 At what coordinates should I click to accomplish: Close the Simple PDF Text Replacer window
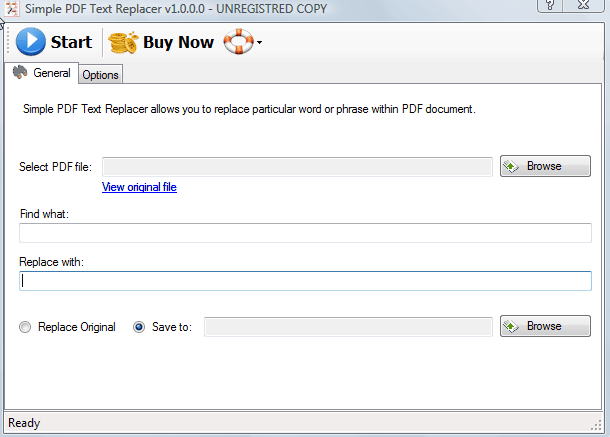[584, 5]
